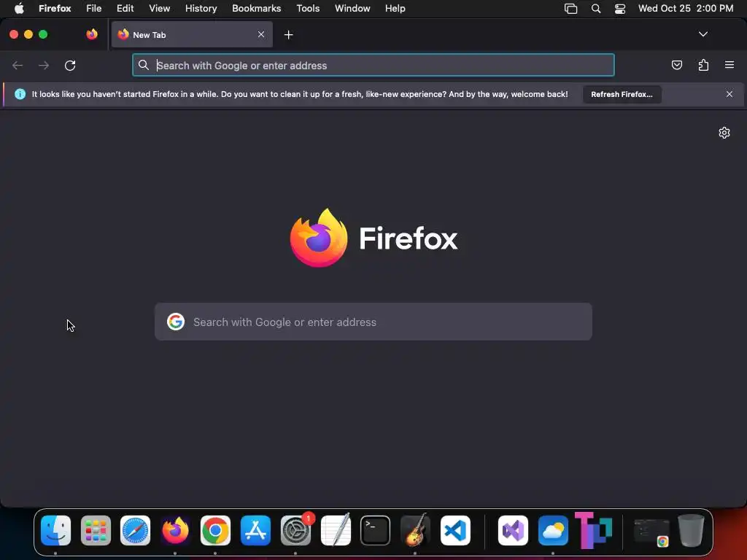Click the info icon in notification bar
Image resolution: width=747 pixels, height=560 pixels.
click(20, 94)
